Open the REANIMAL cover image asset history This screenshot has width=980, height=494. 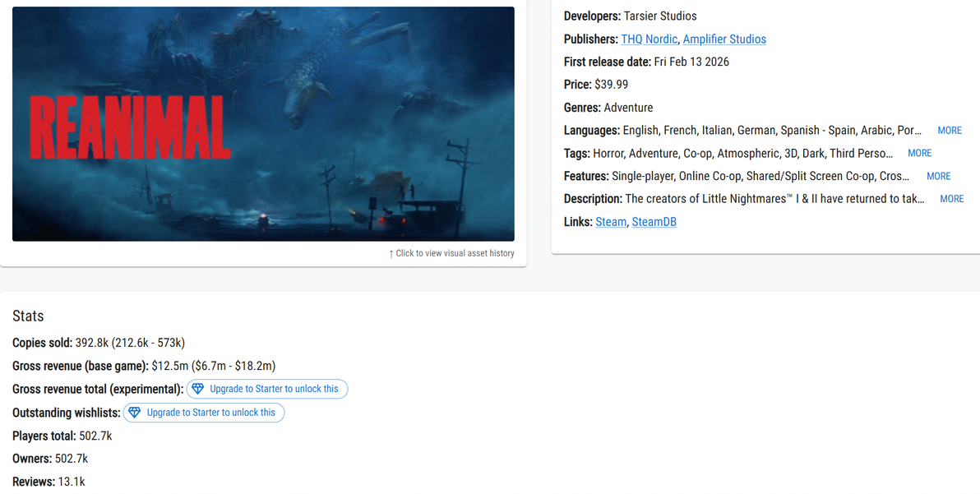click(x=263, y=123)
